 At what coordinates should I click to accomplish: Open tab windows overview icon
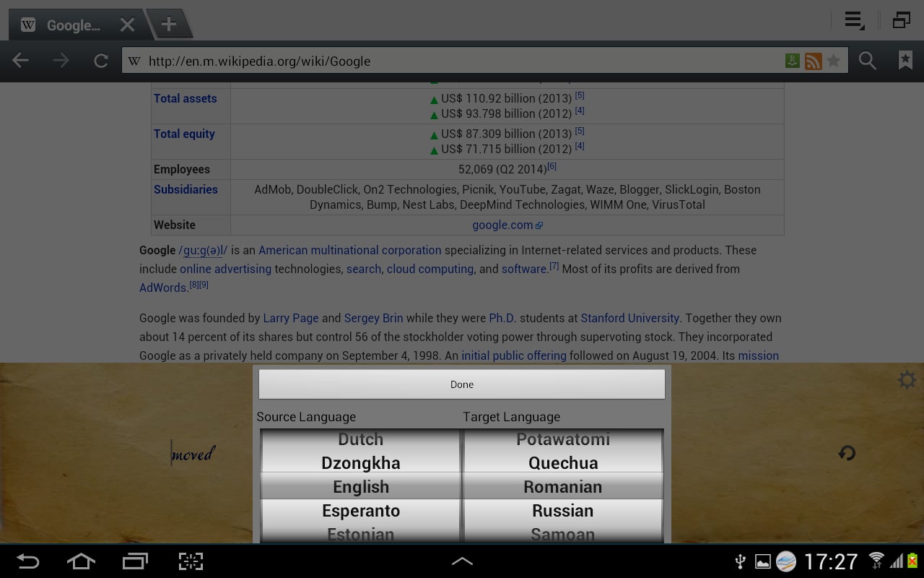[901, 20]
